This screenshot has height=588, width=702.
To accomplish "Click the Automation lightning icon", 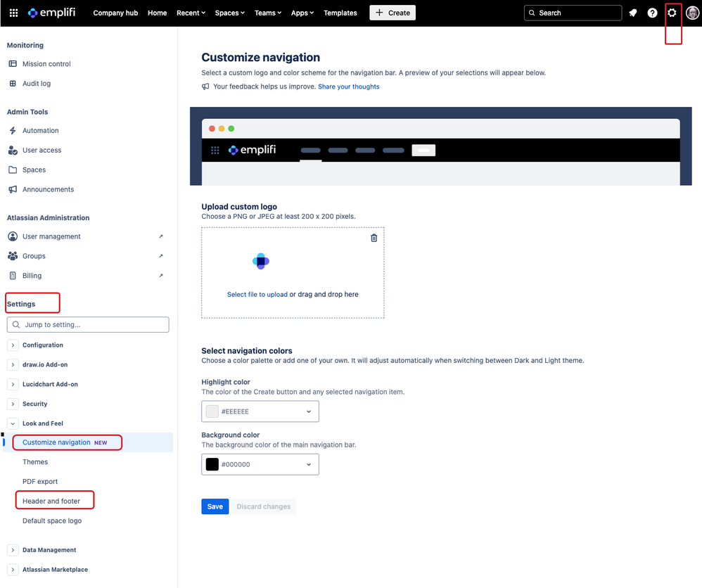I will (13, 131).
